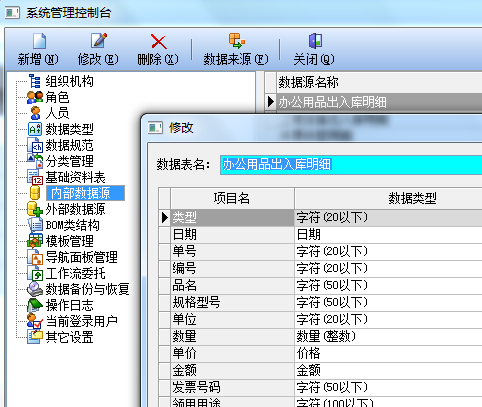
Task: Select the 单位 item name cell
Action: pyautogui.click(x=232, y=320)
